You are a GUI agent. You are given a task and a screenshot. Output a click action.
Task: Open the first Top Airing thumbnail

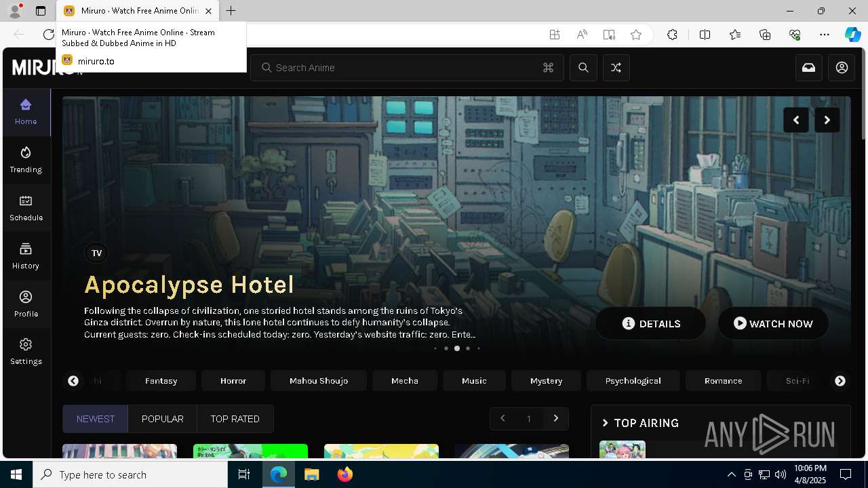[623, 449]
